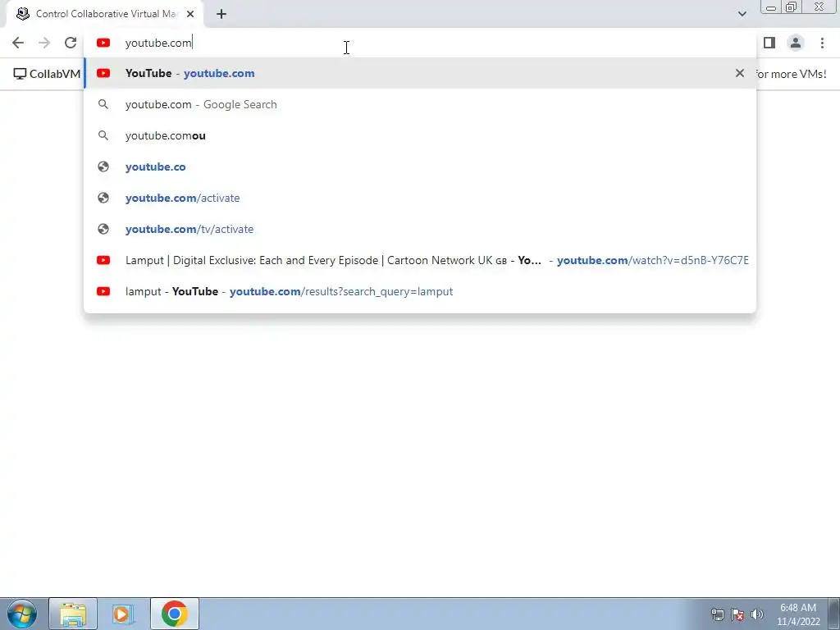Open the Chrome three-dot menu
Image resolution: width=840 pixels, height=630 pixels.
[822, 43]
